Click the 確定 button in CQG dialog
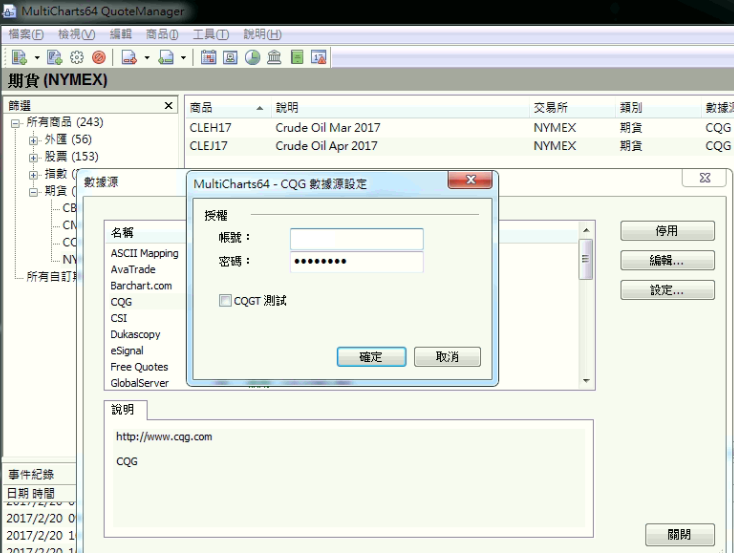Image resolution: width=734 pixels, height=553 pixels. (371, 357)
